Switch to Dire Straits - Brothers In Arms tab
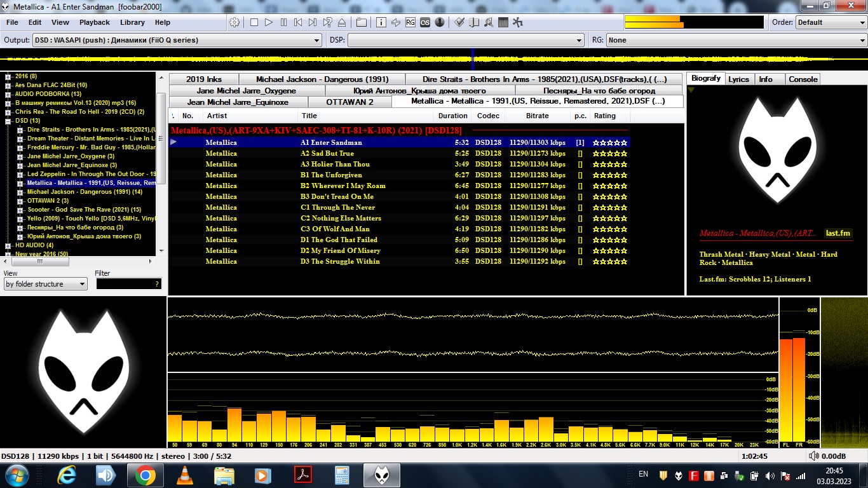Image resolution: width=868 pixels, height=488 pixels. coord(545,79)
